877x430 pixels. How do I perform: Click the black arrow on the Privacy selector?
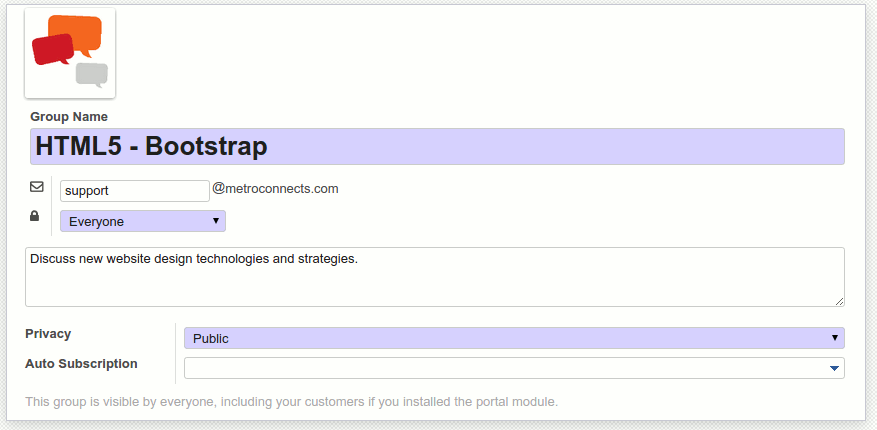coord(834,338)
